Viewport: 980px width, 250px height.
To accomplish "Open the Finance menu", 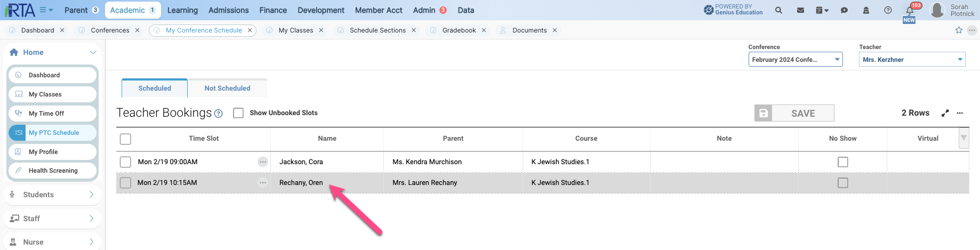I will [273, 10].
